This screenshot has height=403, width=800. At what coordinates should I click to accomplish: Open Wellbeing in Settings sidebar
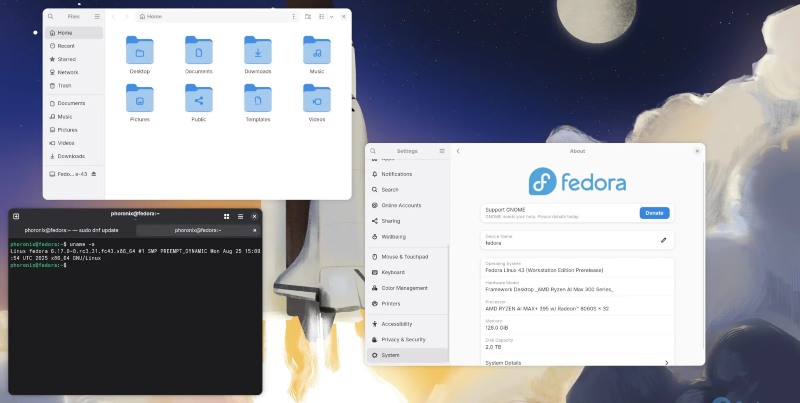408,237
